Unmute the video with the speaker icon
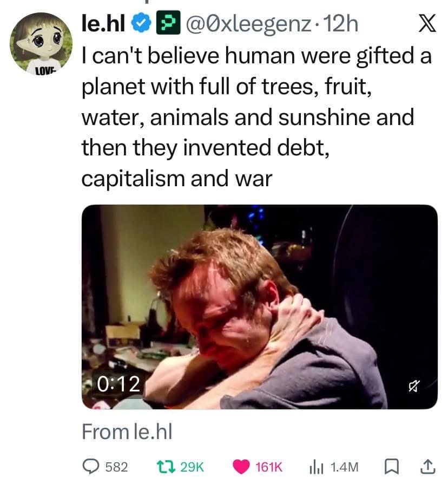Screen dimensions: 448x484 coord(416,385)
